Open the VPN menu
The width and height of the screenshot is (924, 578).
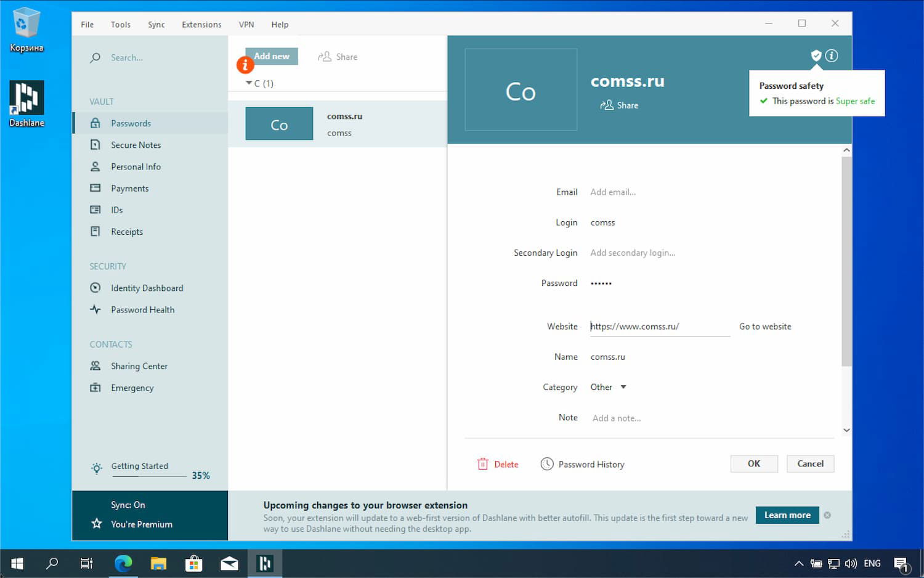pos(246,24)
